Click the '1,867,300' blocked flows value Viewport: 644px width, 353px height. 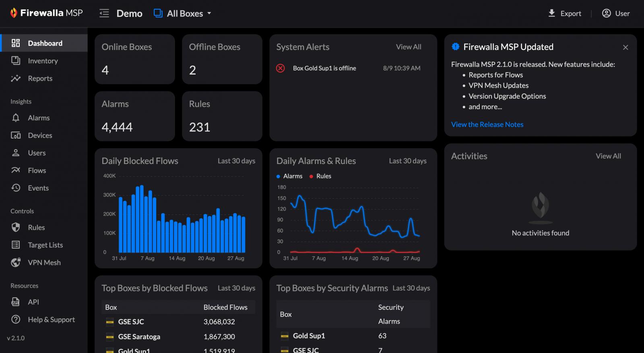(x=219, y=336)
